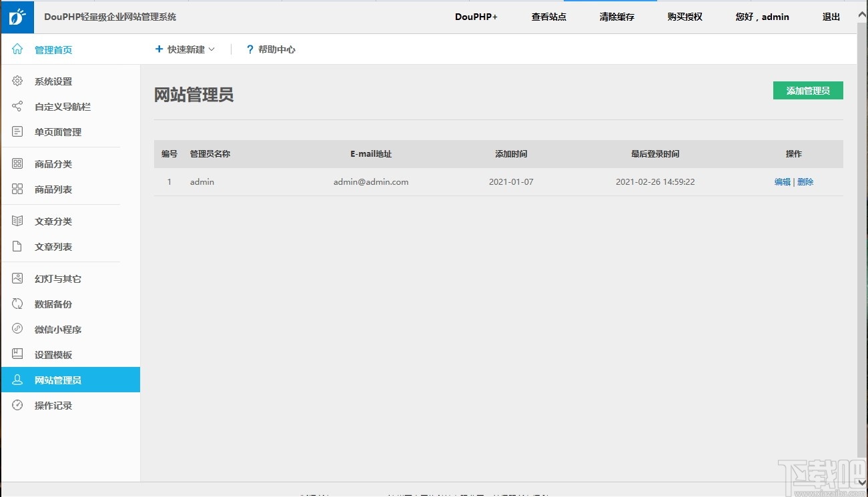868x497 pixels.
Task: Expand the 快速新建 dropdown chevron
Action: pyautogui.click(x=211, y=49)
